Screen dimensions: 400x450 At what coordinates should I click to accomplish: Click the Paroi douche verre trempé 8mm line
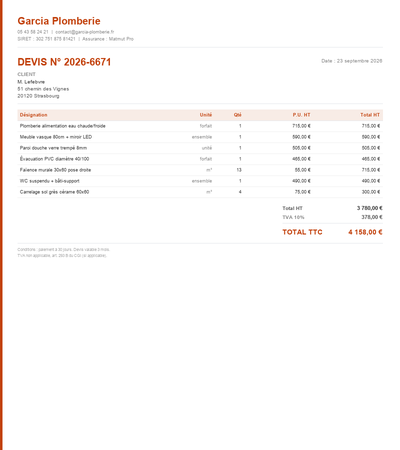pyautogui.click(x=200, y=148)
